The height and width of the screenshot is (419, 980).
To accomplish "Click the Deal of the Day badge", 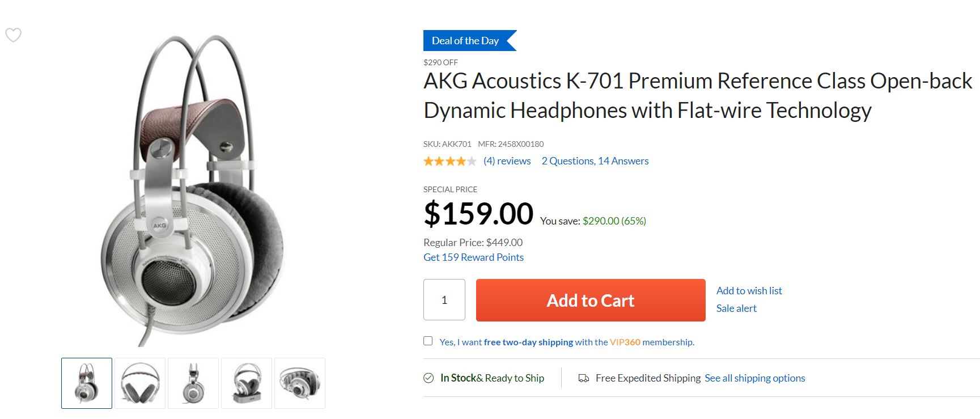I will [466, 41].
